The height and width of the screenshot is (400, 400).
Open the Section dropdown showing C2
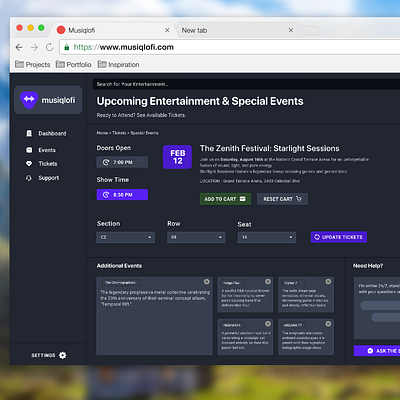(126, 237)
